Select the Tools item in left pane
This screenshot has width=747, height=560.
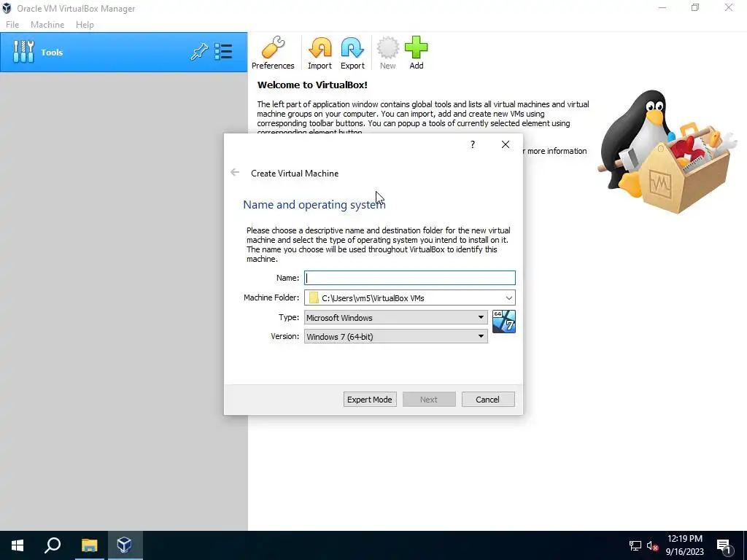[x=124, y=52]
